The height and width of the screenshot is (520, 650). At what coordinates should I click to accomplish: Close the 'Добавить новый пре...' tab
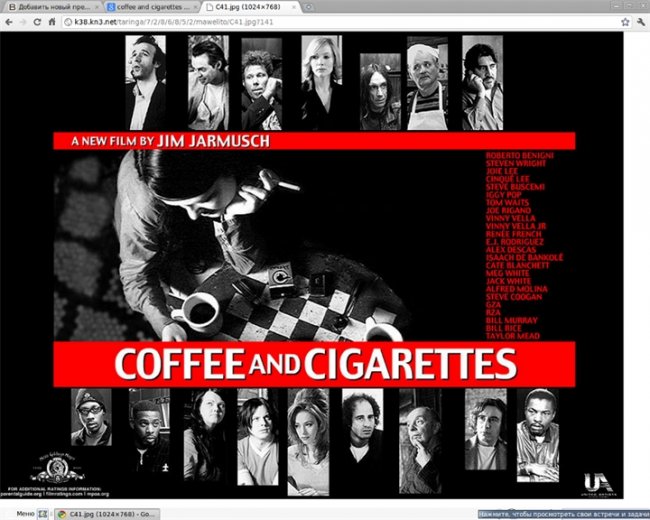tap(95, 7)
